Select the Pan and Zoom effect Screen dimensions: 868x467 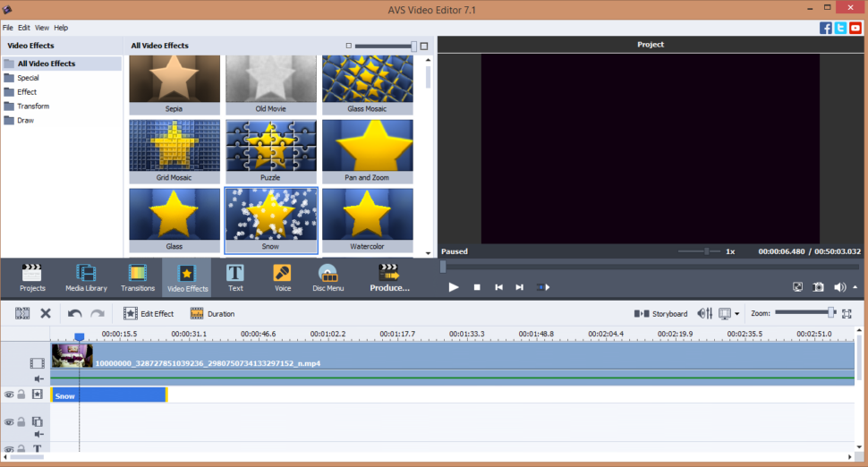368,151
